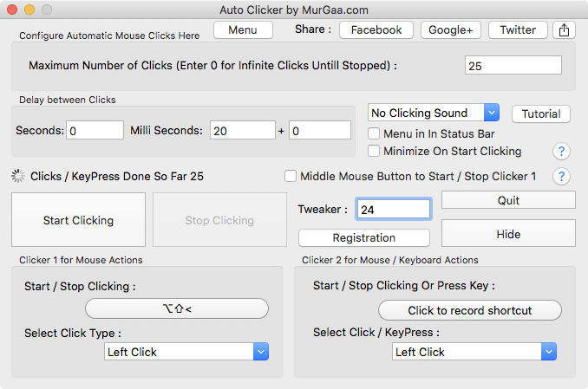This screenshot has height=389, width=588.
Task: Enable Middle Mouse Button Start/Stop checkbox
Action: click(291, 176)
